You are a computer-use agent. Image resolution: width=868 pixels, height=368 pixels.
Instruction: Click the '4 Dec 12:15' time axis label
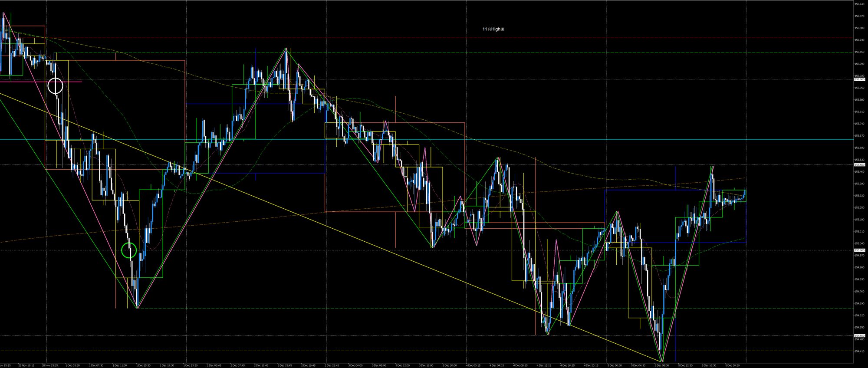click(x=543, y=365)
